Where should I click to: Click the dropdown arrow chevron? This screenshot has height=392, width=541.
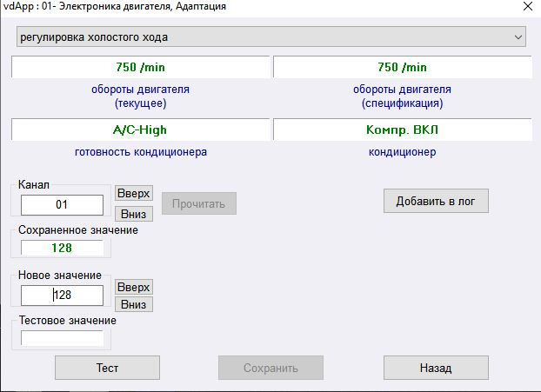coord(519,37)
